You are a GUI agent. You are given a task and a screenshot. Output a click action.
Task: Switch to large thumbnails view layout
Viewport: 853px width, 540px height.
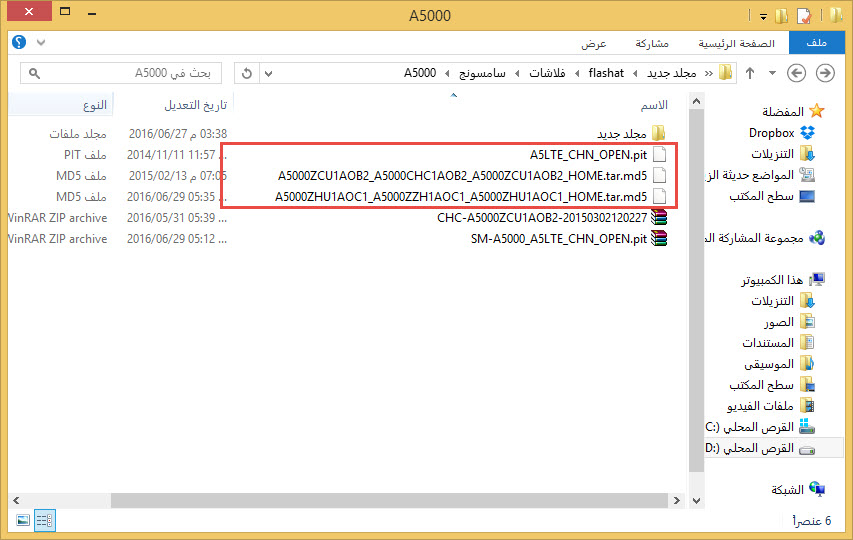23,520
